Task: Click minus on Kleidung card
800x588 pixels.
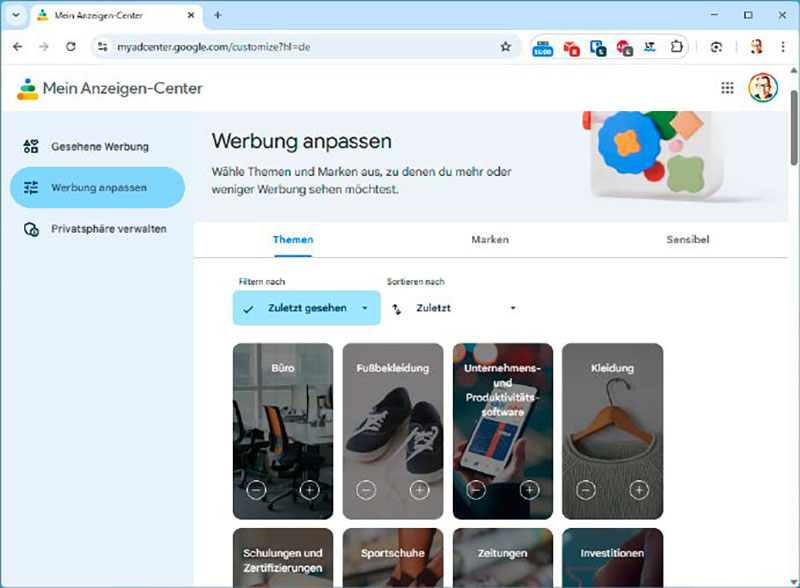Action: click(x=586, y=490)
